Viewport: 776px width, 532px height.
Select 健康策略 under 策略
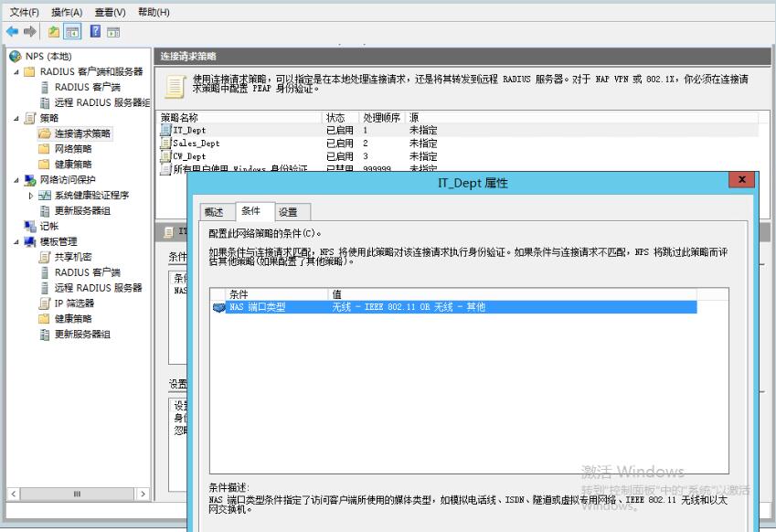(x=73, y=165)
